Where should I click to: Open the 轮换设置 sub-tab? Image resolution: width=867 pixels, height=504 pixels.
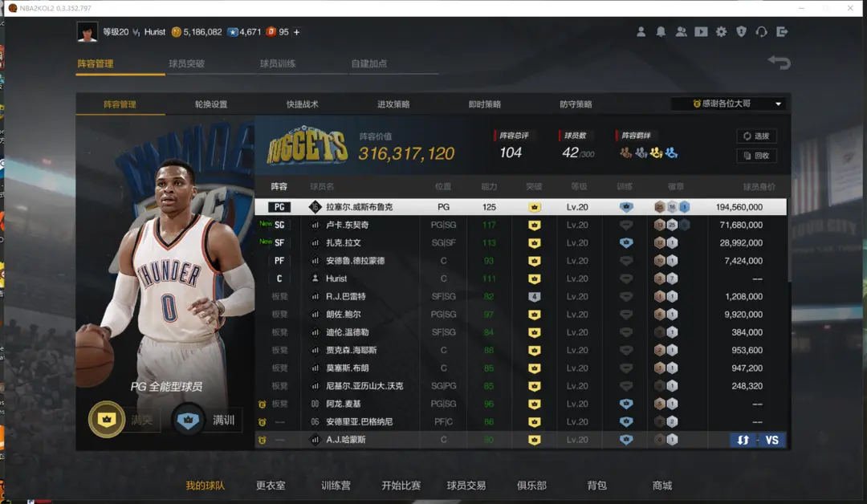211,104
